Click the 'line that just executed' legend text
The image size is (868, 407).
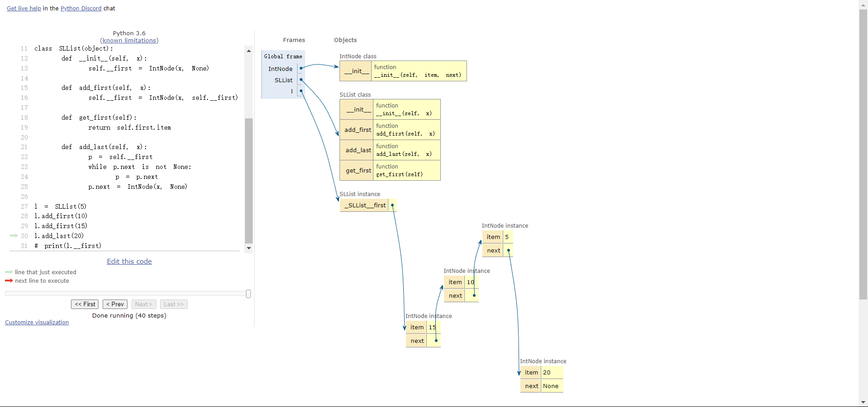coord(46,272)
